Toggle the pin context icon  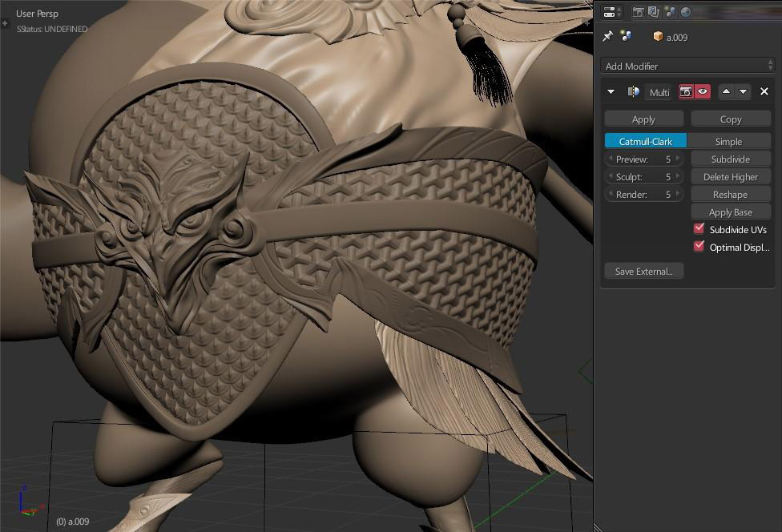pyautogui.click(x=607, y=36)
